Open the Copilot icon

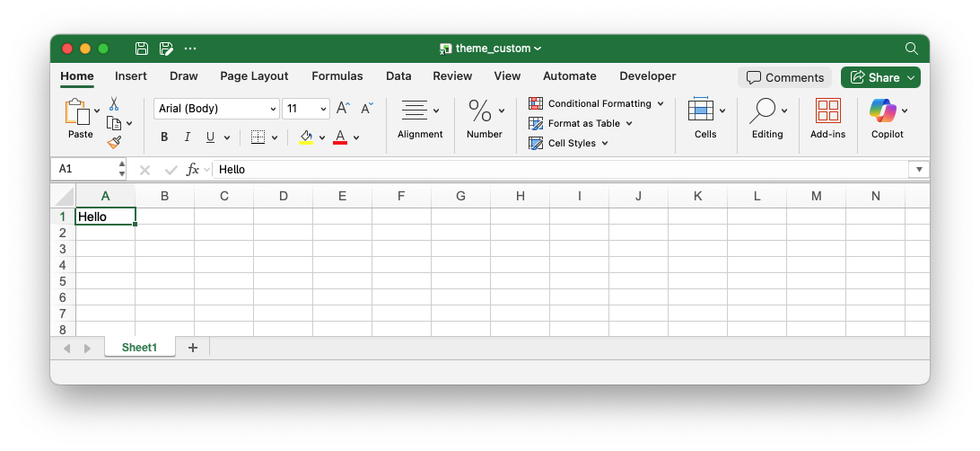pos(882,111)
